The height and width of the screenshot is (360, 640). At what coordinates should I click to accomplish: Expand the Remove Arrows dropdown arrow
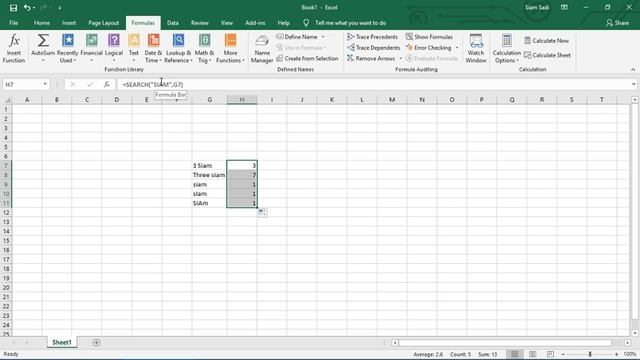(400, 59)
